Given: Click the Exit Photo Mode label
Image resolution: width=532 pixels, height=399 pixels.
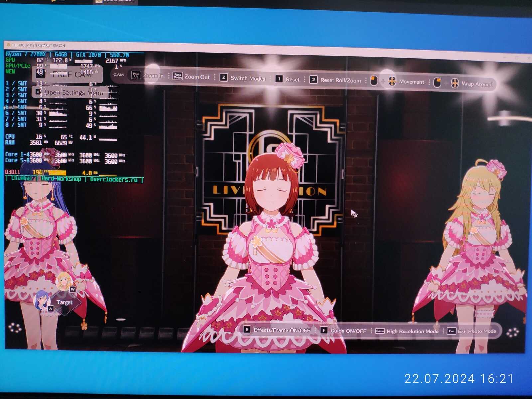Looking at the screenshot, I should 477,332.
